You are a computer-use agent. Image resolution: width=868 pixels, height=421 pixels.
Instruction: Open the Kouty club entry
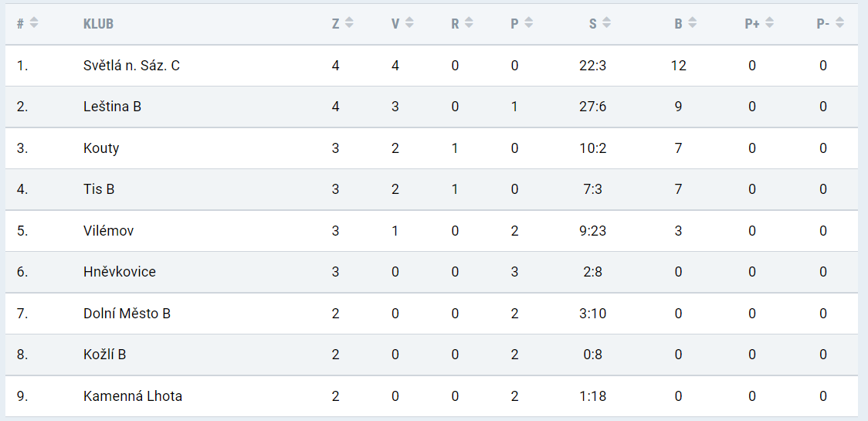pos(101,148)
